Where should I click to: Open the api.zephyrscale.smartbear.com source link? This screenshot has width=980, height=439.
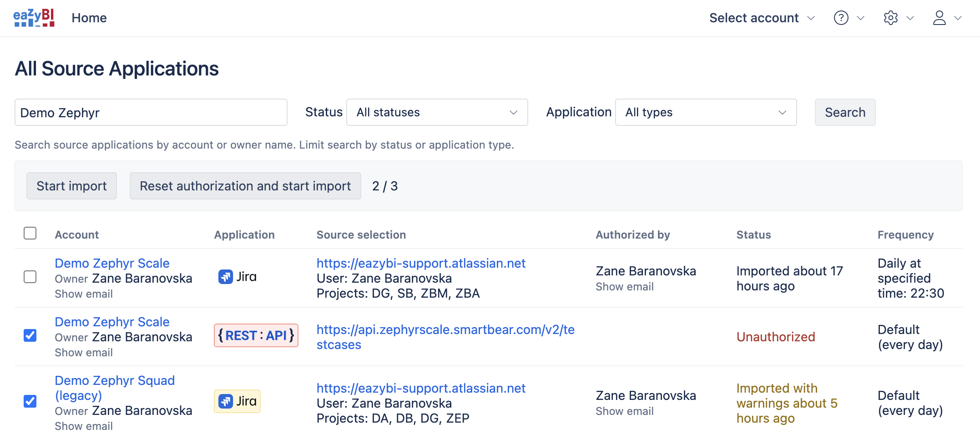click(x=445, y=337)
